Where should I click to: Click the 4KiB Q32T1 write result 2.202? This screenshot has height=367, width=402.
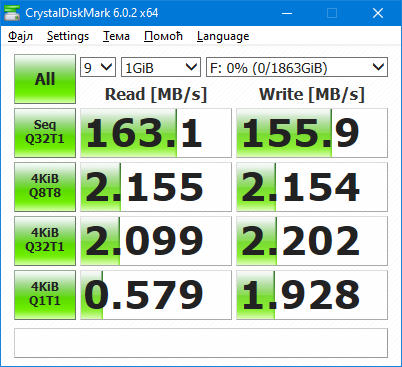click(x=312, y=241)
